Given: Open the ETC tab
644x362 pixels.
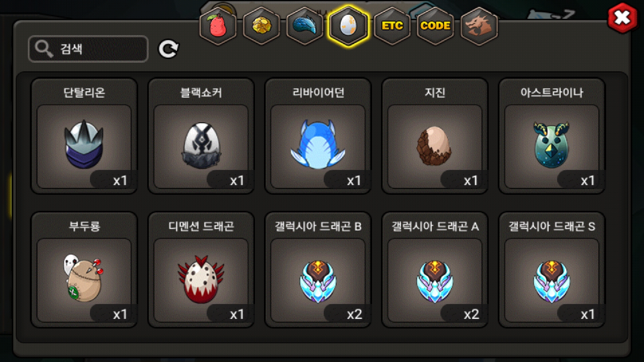Looking at the screenshot, I should click(392, 26).
